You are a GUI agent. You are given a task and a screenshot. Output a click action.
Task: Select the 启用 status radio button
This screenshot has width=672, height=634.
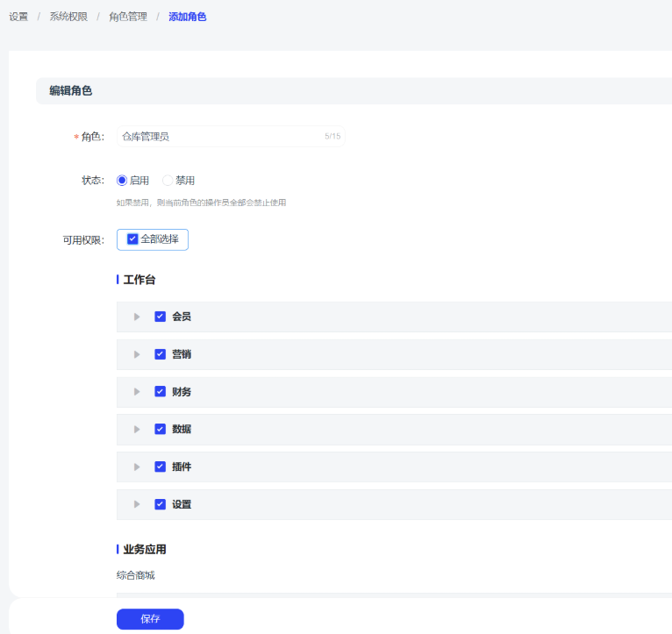tap(123, 181)
